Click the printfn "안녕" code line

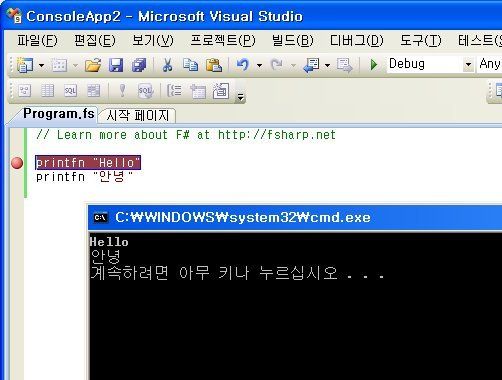[x=84, y=177]
